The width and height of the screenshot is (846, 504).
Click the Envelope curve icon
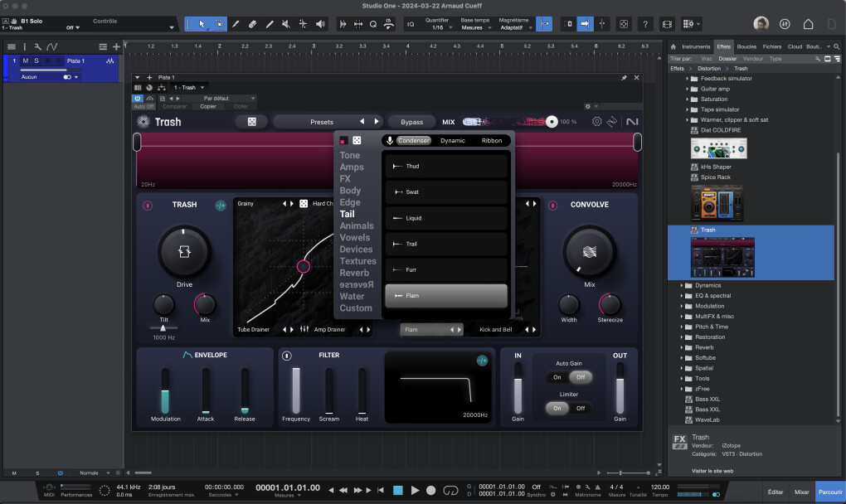tap(187, 356)
